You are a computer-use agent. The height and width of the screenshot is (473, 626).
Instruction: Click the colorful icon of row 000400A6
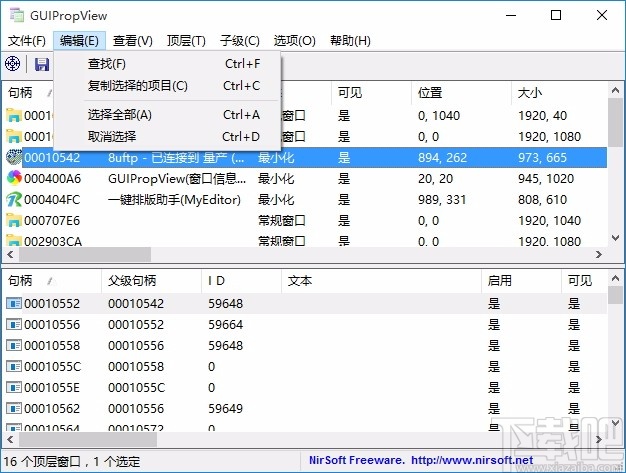(x=14, y=178)
